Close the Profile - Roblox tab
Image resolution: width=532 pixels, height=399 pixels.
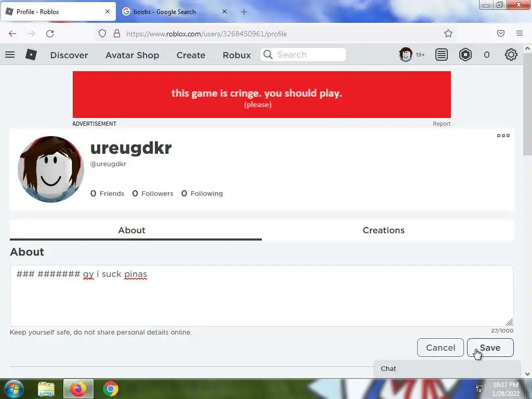(x=108, y=11)
